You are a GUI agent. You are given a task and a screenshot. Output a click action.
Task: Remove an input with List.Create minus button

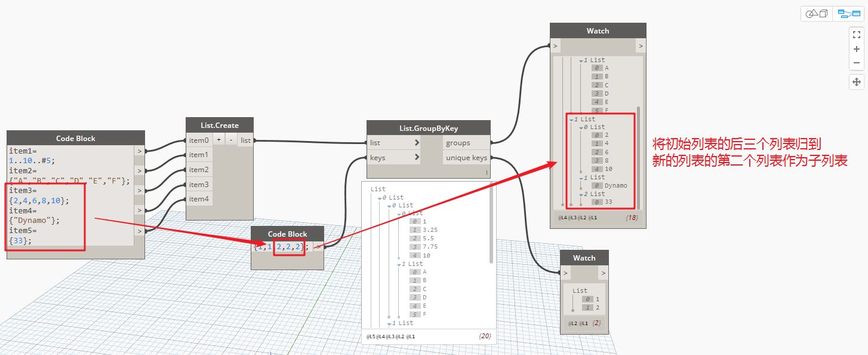[230, 140]
